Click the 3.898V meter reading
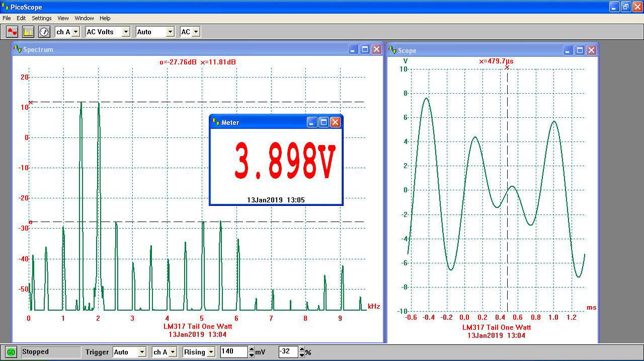The width and height of the screenshot is (644, 361). point(285,161)
